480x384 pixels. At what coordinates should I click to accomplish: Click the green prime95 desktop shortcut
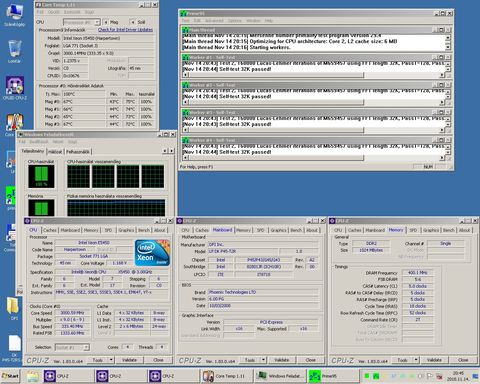coord(11,196)
